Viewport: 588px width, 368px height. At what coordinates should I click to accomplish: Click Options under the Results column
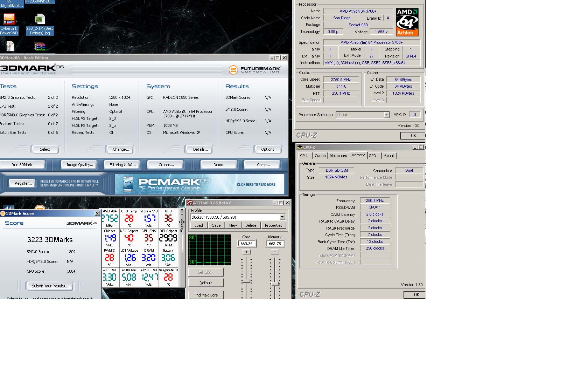pyautogui.click(x=269, y=149)
